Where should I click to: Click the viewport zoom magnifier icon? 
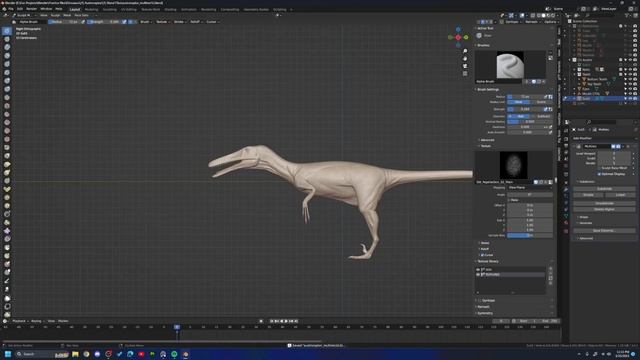click(465, 51)
